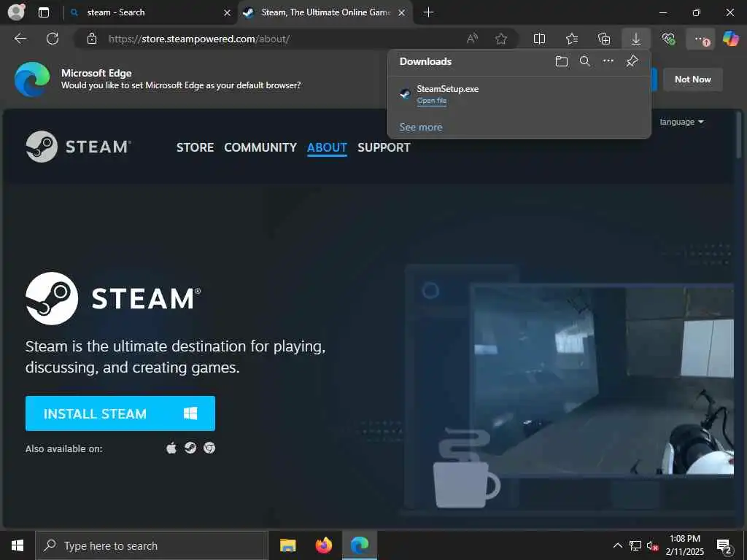Go to the COMMUNITY menu

[x=260, y=147]
